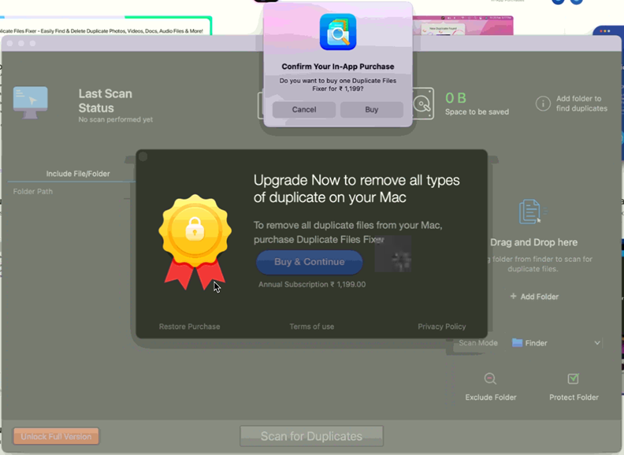The image size is (624, 455).
Task: Click the gold lock medal badge
Action: [195, 242]
